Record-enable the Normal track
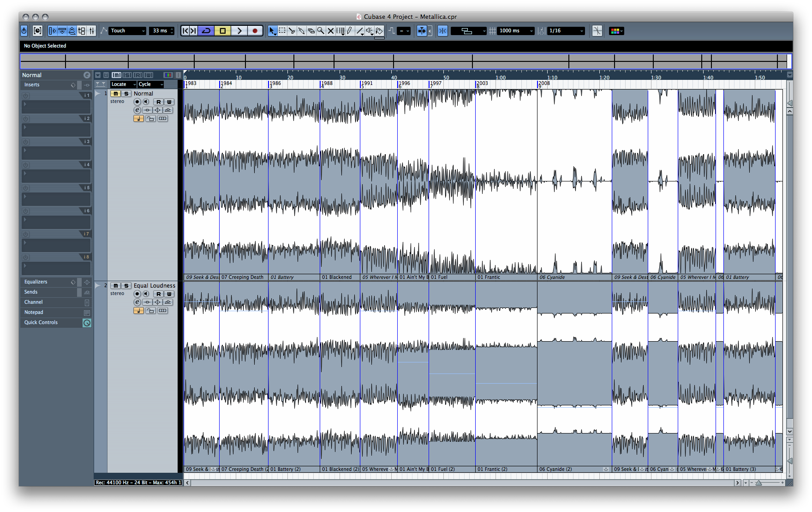 pos(137,102)
